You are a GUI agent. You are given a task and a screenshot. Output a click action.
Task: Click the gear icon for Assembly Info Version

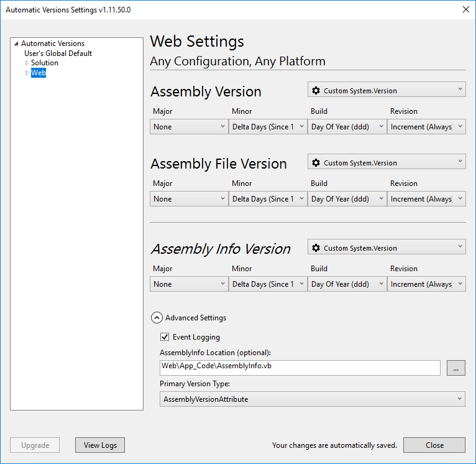(316, 248)
